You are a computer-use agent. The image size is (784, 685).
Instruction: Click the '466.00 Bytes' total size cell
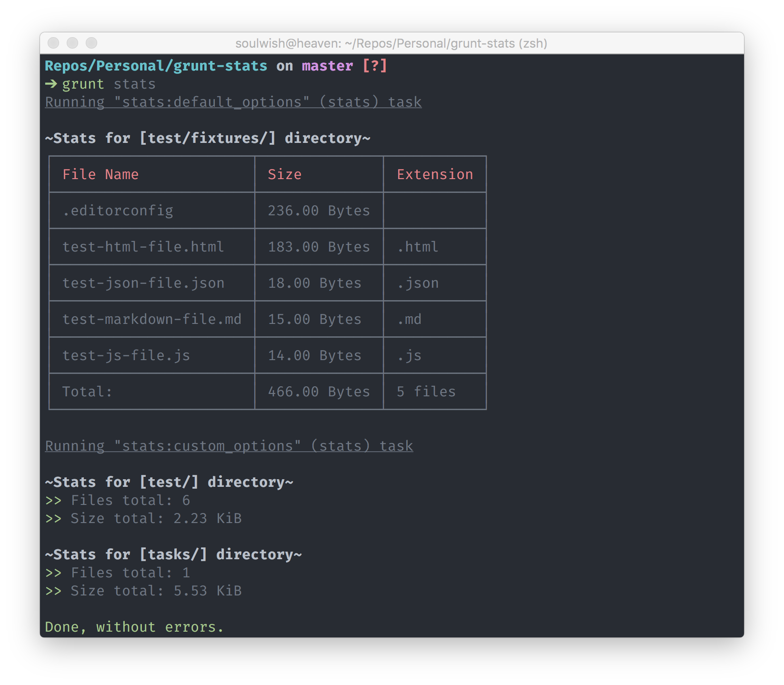319,392
